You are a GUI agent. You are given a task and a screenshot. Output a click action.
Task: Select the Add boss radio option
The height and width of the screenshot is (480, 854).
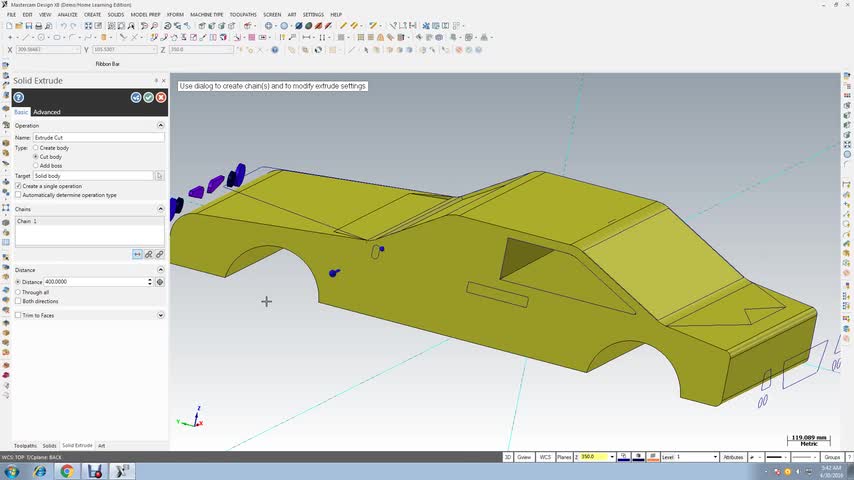[x=36, y=165]
